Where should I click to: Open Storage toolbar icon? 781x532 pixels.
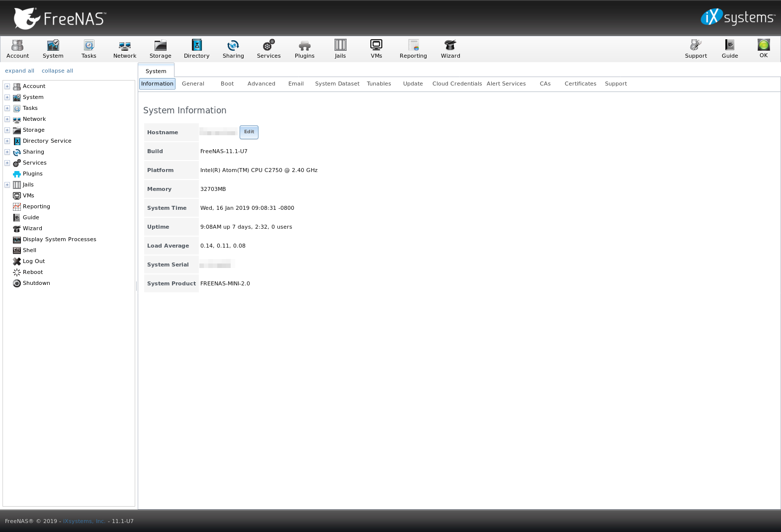(x=161, y=49)
